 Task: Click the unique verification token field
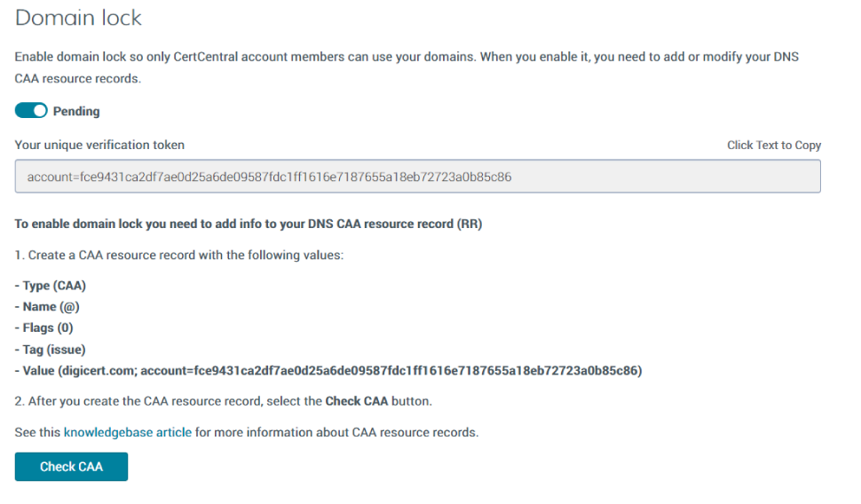click(417, 177)
